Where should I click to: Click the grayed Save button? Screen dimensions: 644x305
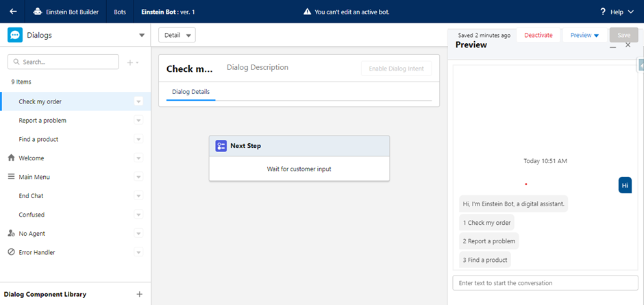(623, 36)
